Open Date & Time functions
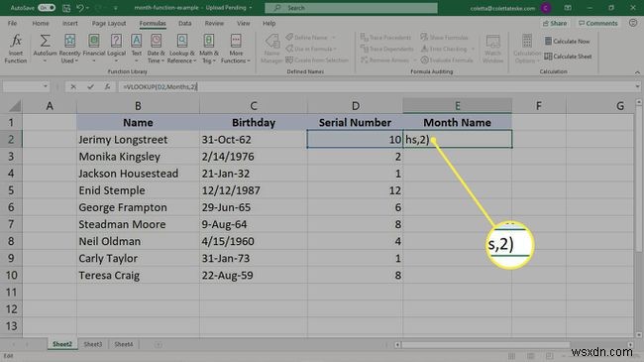 [x=156, y=49]
